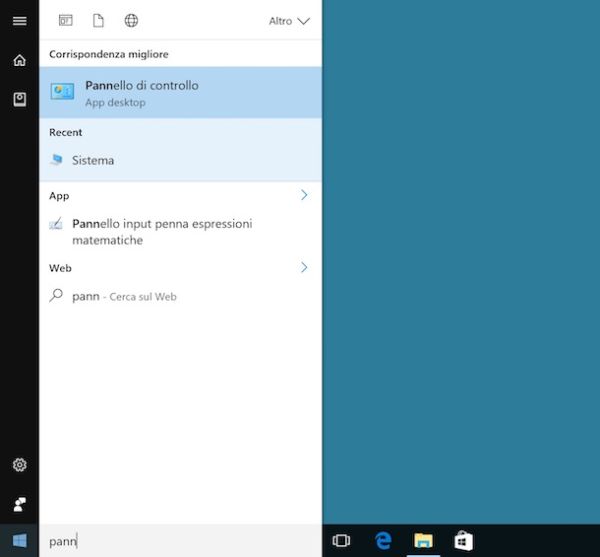Viewport: 600px width, 557px height.
Task: Open Pannello di controllo best match
Action: (x=181, y=93)
